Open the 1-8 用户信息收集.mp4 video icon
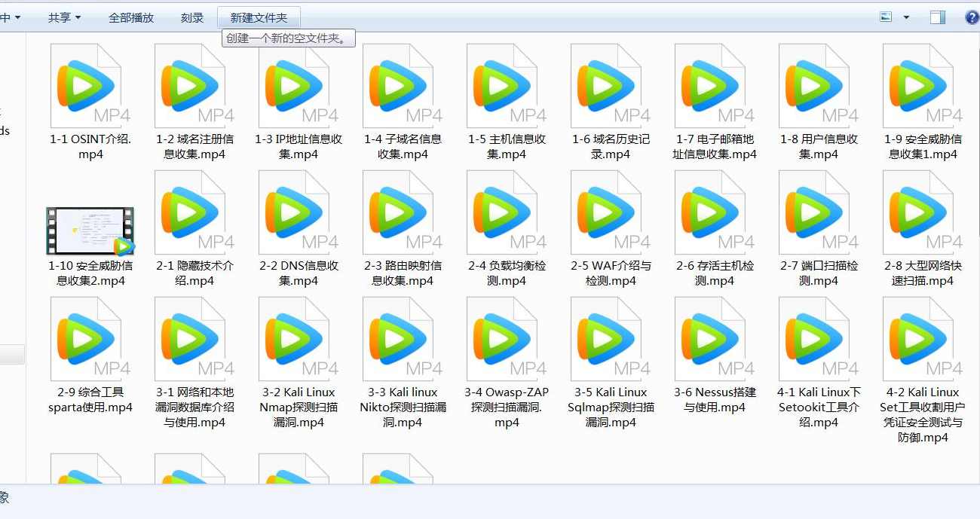Image resolution: width=980 pixels, height=519 pixels. 816,83
